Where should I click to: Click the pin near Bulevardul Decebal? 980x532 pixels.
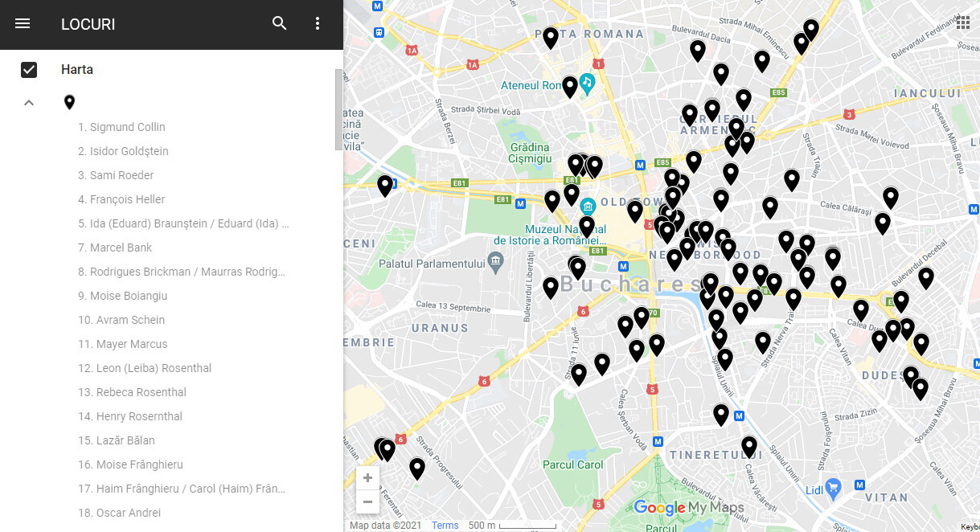pyautogui.click(x=926, y=277)
